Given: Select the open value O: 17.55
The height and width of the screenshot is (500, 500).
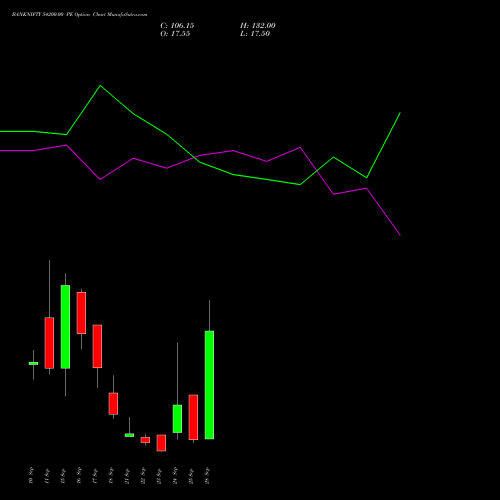Looking at the screenshot, I should click(x=175, y=34).
